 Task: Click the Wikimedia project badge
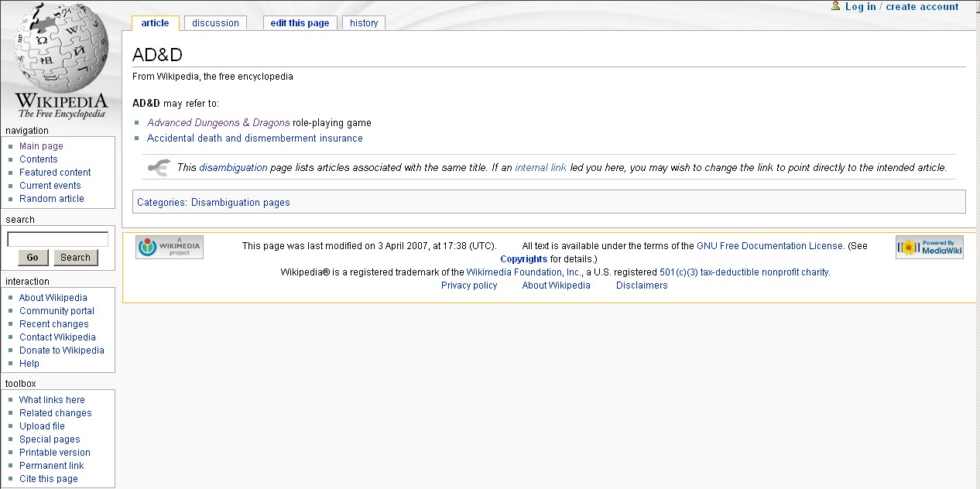[170, 247]
